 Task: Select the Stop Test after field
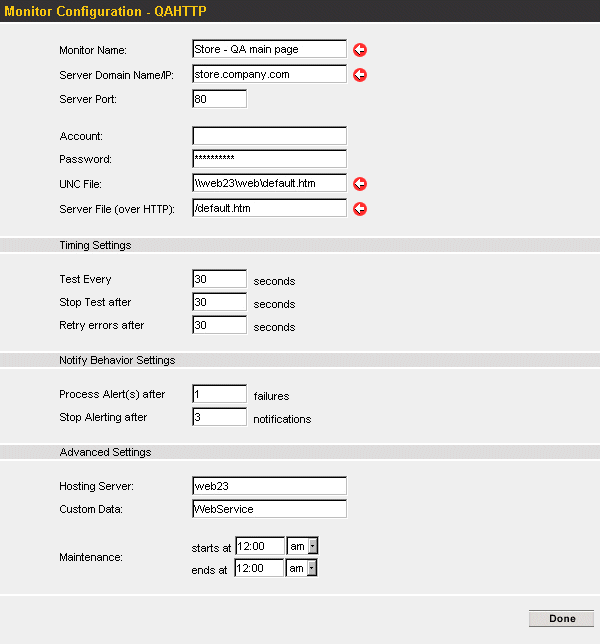click(x=219, y=302)
